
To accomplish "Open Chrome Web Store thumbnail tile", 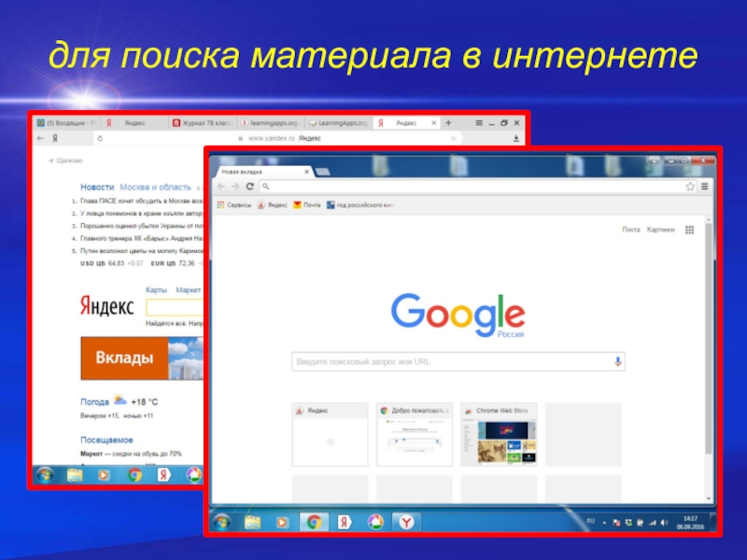I will pos(499,434).
